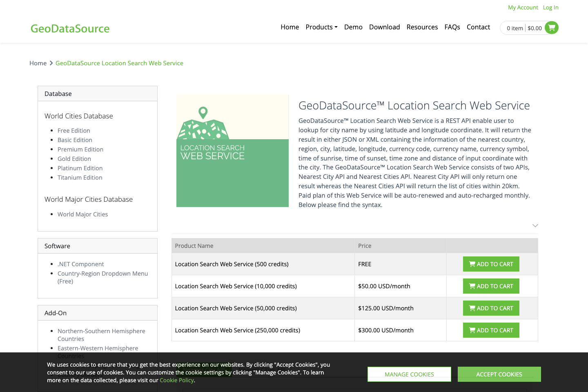588x392 pixels.
Task: Click the cart total showing $0.00
Action: tap(534, 28)
